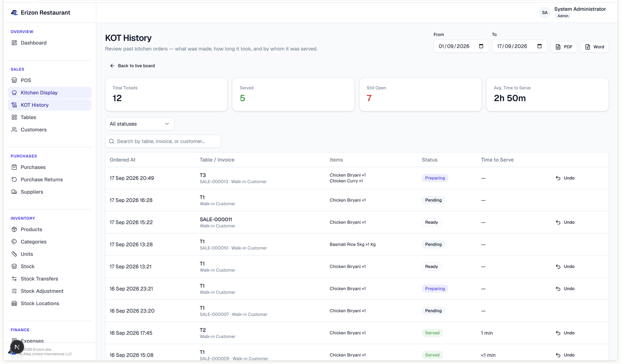Screen dimensions: 621x364
Task: Click the Categories tag icon
Action: pyautogui.click(x=14, y=242)
